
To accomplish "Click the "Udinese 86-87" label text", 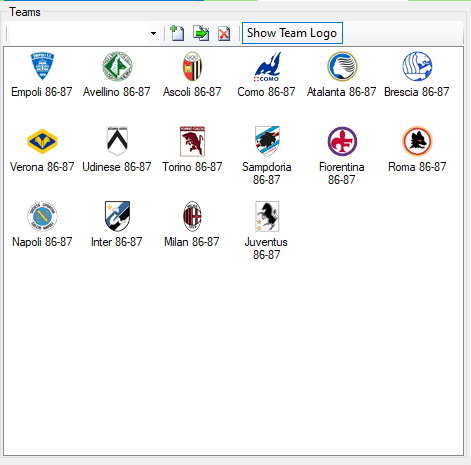I will point(117,167).
